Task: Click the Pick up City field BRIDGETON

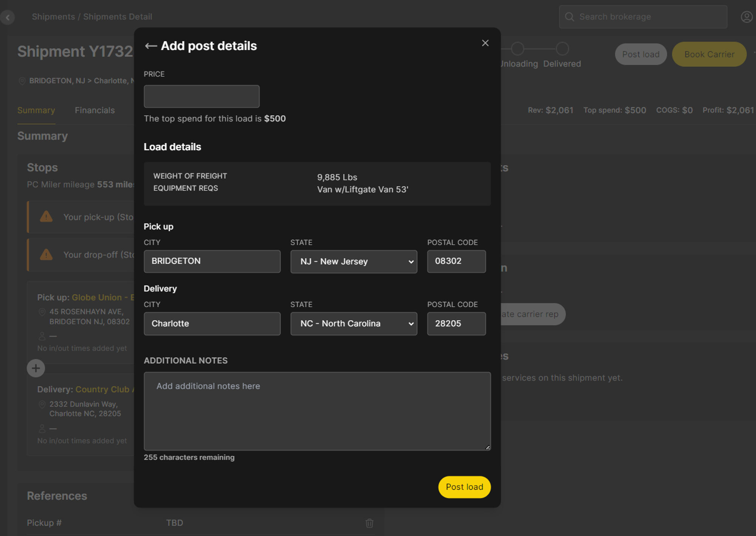Action: point(212,261)
